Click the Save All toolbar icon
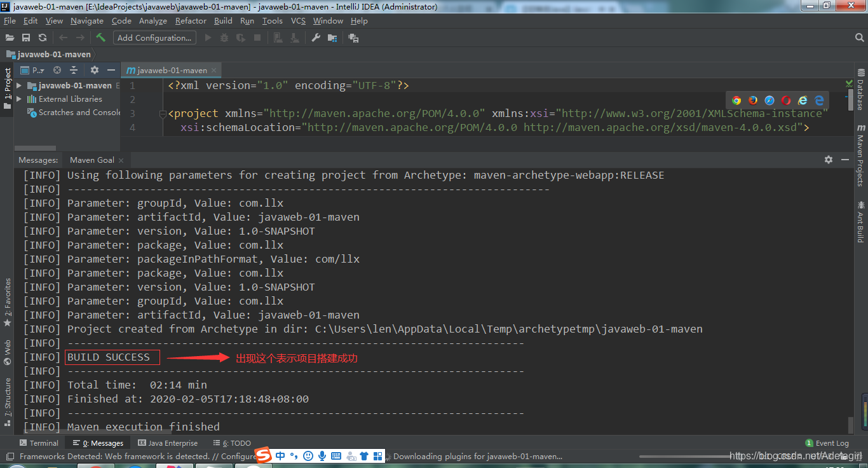Image resolution: width=868 pixels, height=468 pixels. pos(26,38)
